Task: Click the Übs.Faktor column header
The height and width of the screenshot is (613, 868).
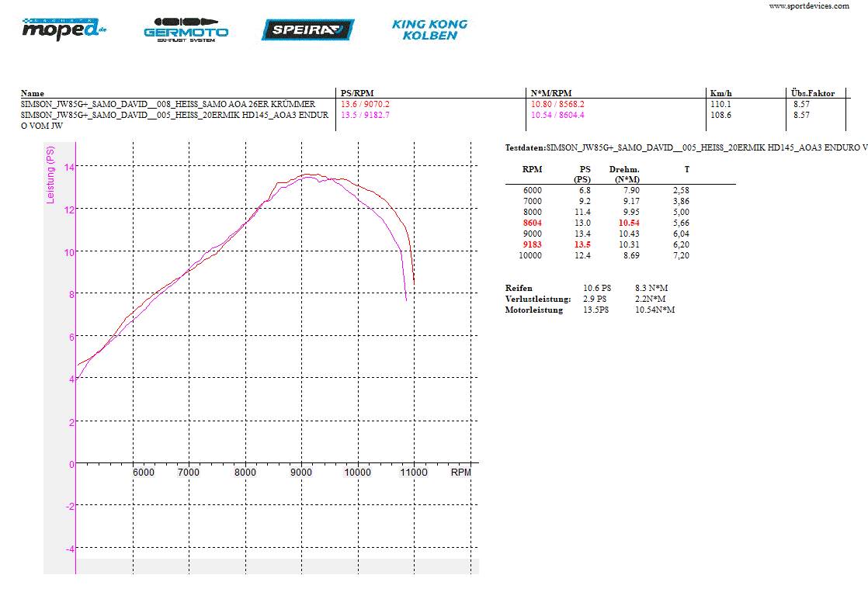Action: 813,93
